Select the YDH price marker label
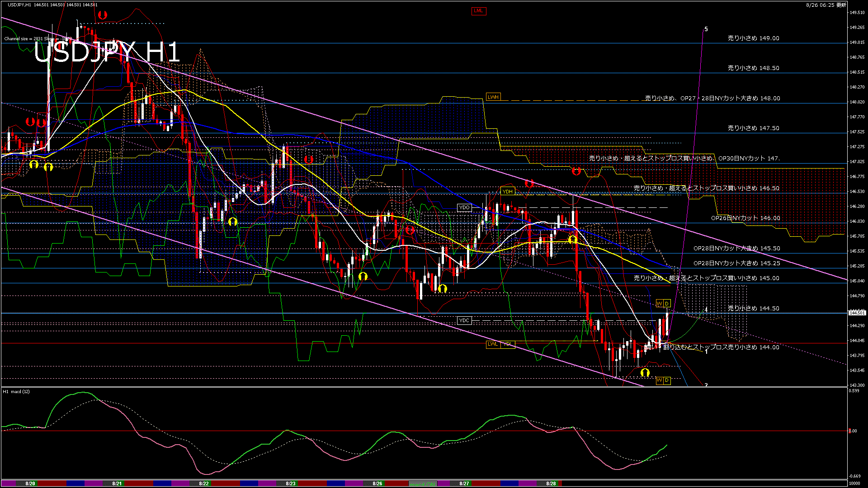This screenshot has width=868, height=488. 507,192
